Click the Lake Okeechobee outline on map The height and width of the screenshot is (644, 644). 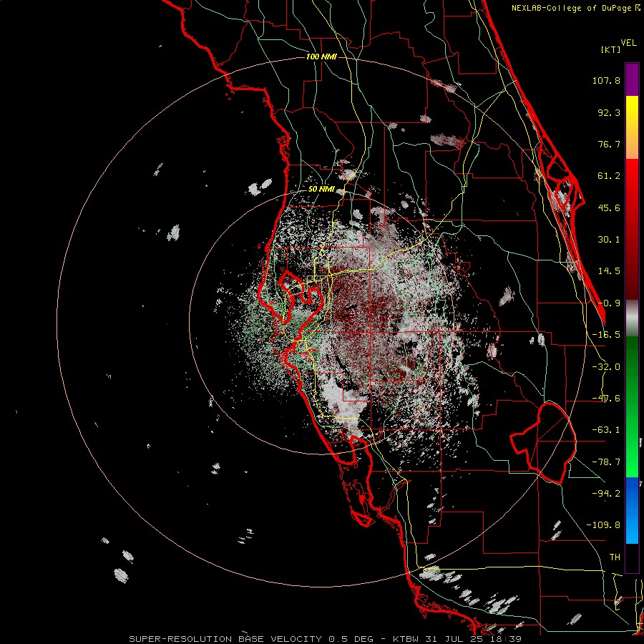pyautogui.click(x=543, y=443)
